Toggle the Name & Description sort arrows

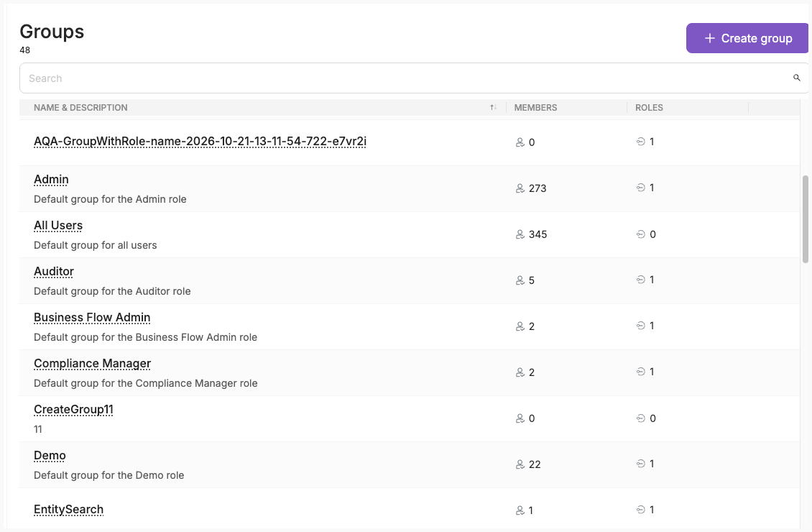[x=493, y=107]
